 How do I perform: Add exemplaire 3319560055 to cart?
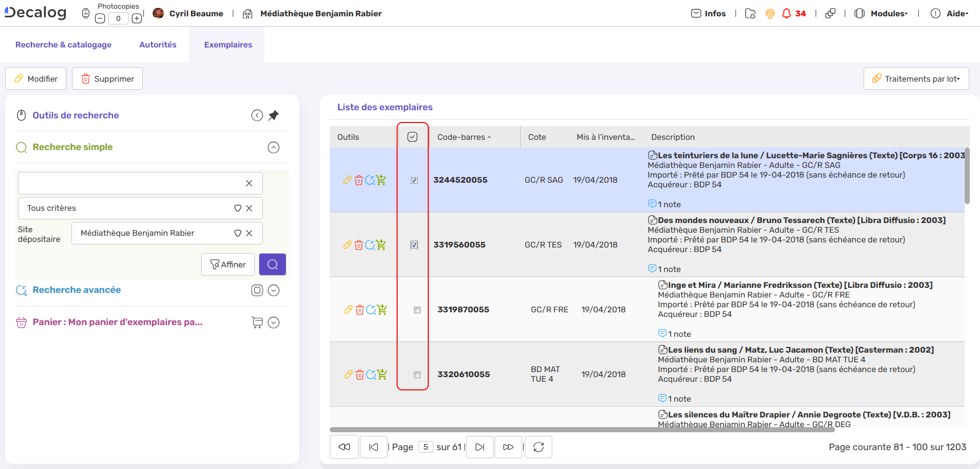[x=382, y=245]
